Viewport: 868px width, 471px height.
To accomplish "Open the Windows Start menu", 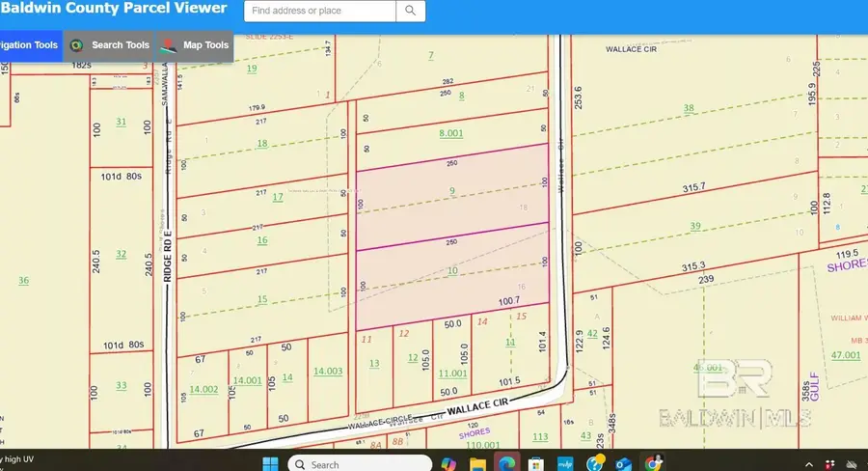I will [x=270, y=464].
